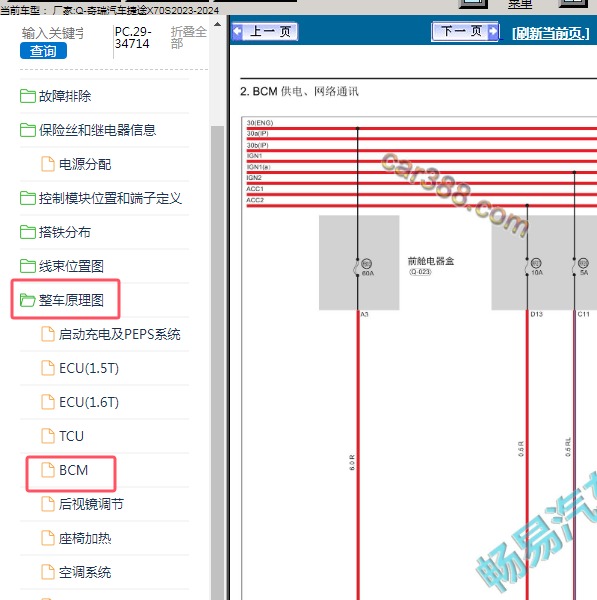Open the 空调系统 document
The image size is (597, 600).
pyautogui.click(x=76, y=572)
